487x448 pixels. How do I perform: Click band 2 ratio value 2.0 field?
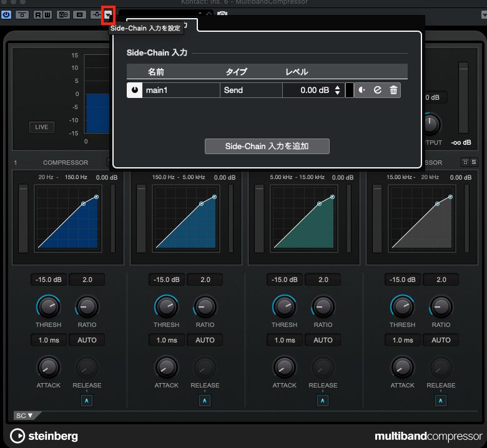[x=205, y=280]
